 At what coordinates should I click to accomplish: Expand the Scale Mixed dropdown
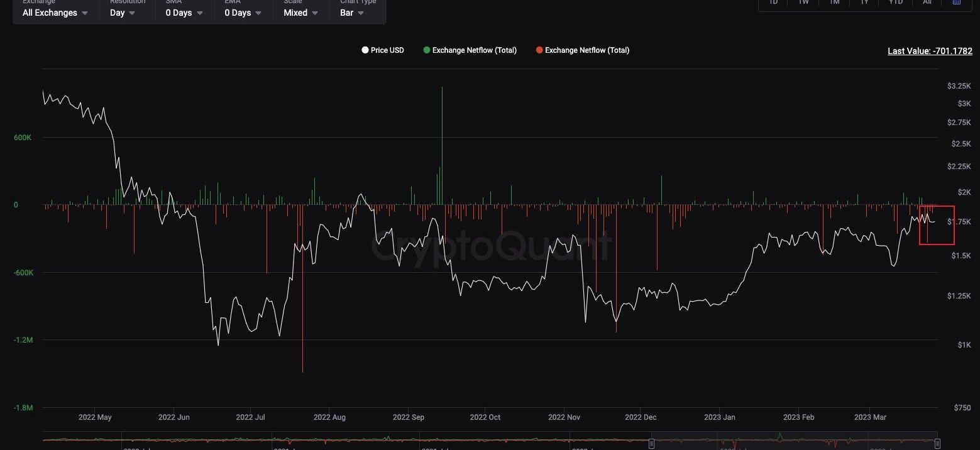coord(300,13)
